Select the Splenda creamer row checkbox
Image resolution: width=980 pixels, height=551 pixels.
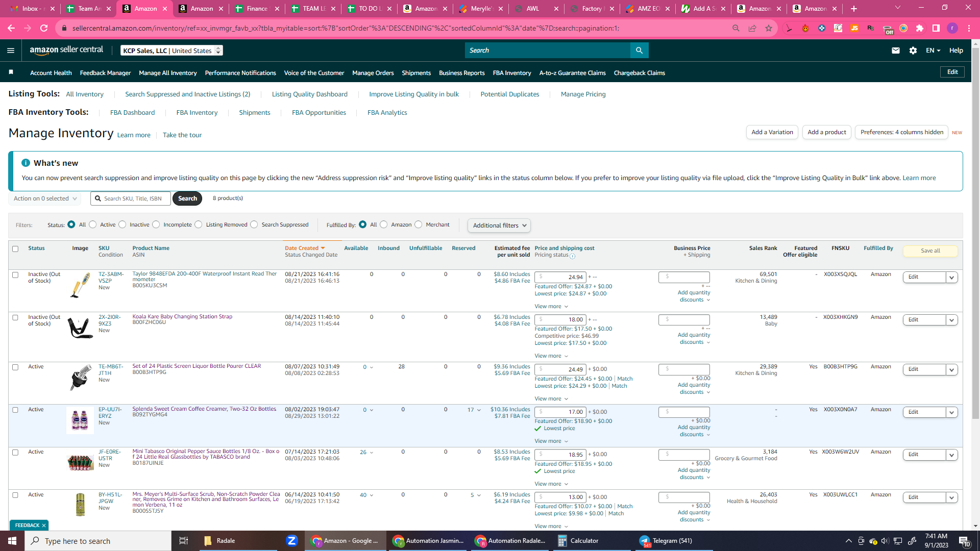pos(15,410)
